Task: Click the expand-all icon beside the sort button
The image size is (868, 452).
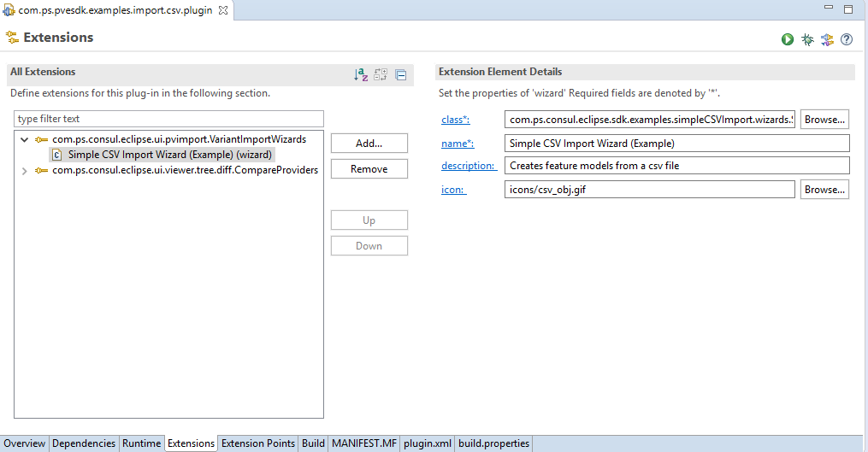Action: tap(381, 75)
